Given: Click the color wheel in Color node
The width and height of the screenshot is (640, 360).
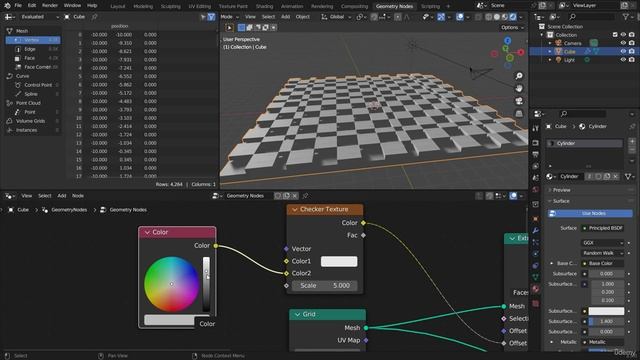Looking at the screenshot, I should tap(171, 284).
